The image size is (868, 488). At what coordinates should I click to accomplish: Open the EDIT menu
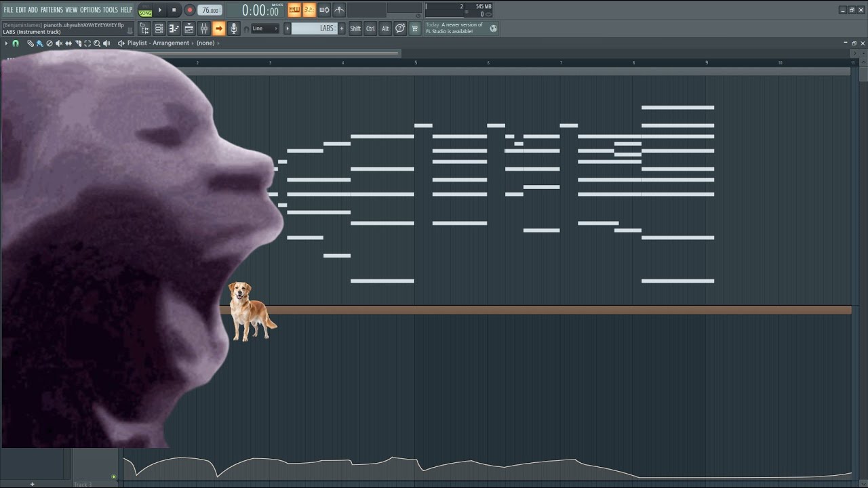click(21, 9)
